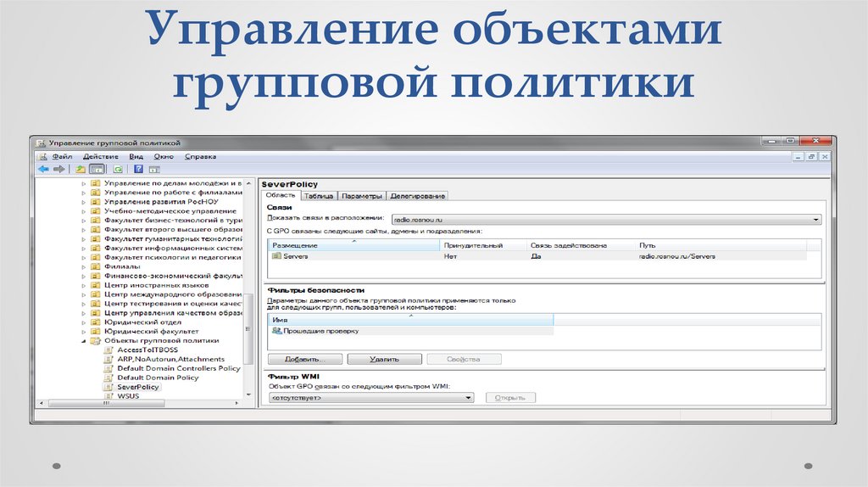
Task: Click the Филиалы folder icon
Action: point(95,266)
